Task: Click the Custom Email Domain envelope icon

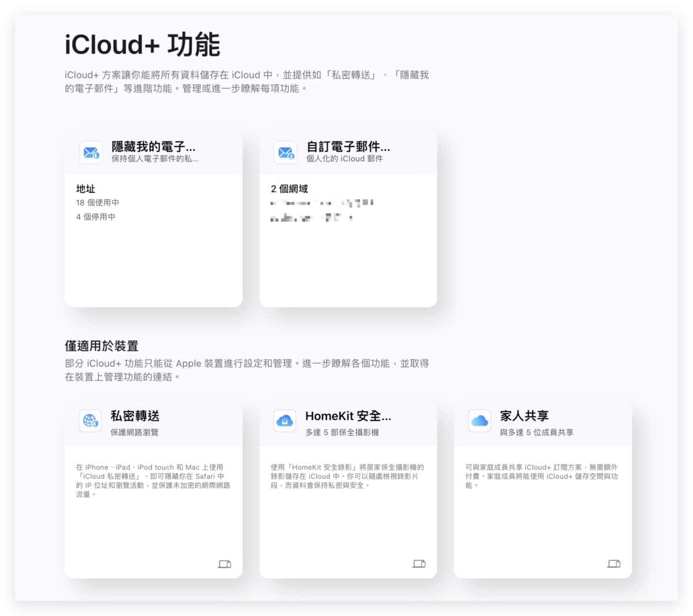Action: coord(285,152)
